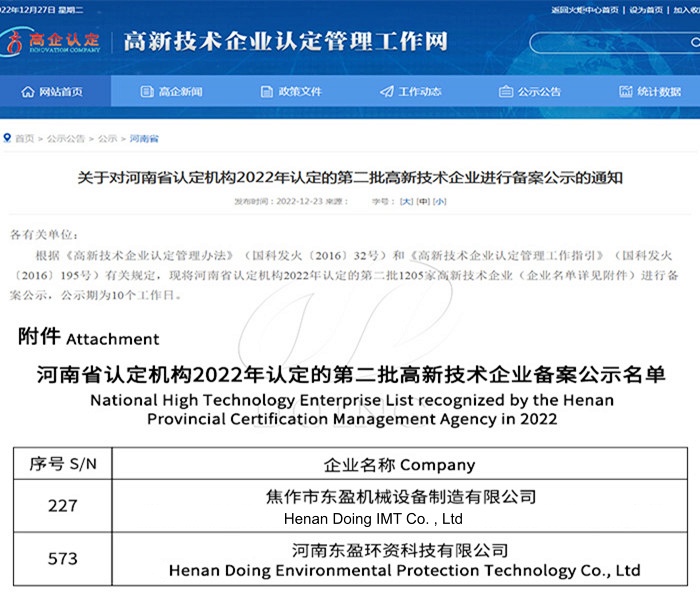Go to 首页 in breadcrumb

25,138
